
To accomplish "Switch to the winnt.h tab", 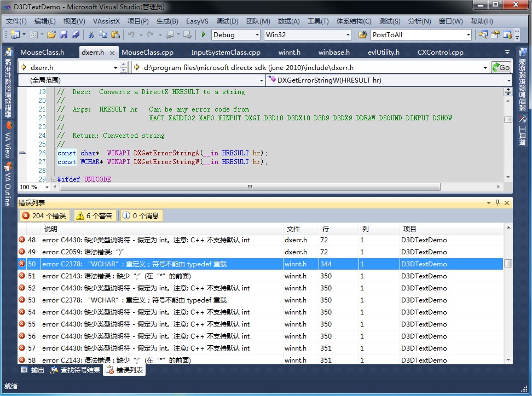I will click(290, 52).
